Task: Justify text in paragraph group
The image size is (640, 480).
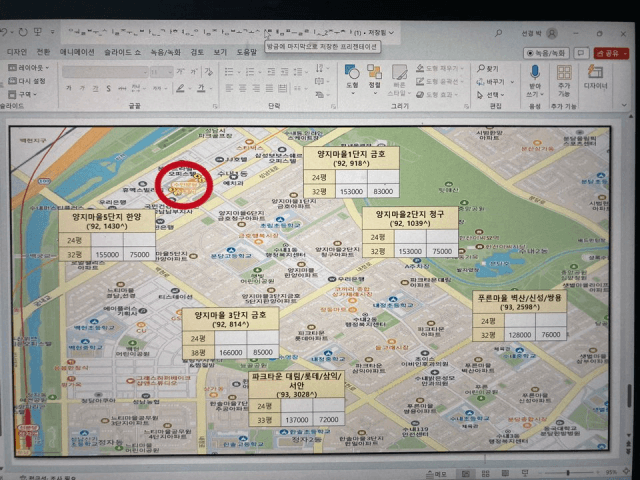Action: tap(269, 88)
